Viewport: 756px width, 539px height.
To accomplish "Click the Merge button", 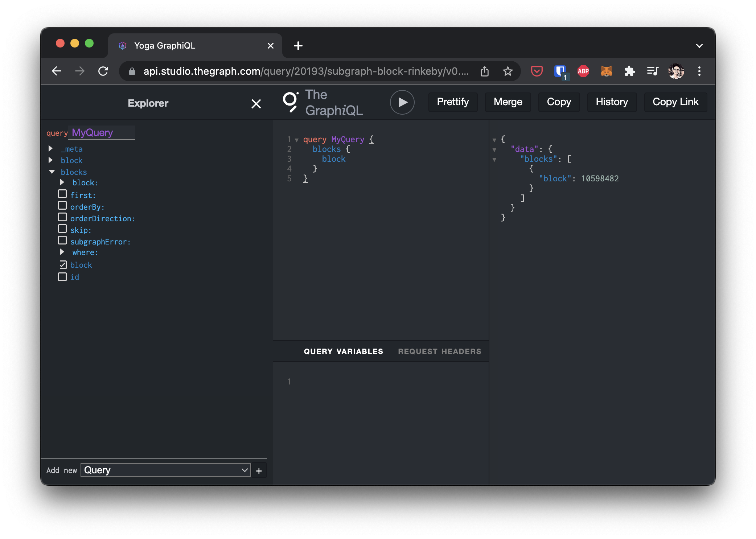I will (508, 102).
